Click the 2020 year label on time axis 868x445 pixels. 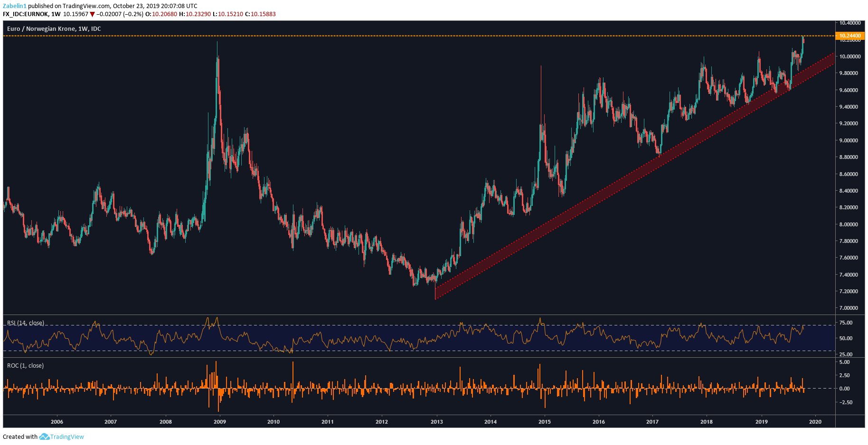[815, 422]
